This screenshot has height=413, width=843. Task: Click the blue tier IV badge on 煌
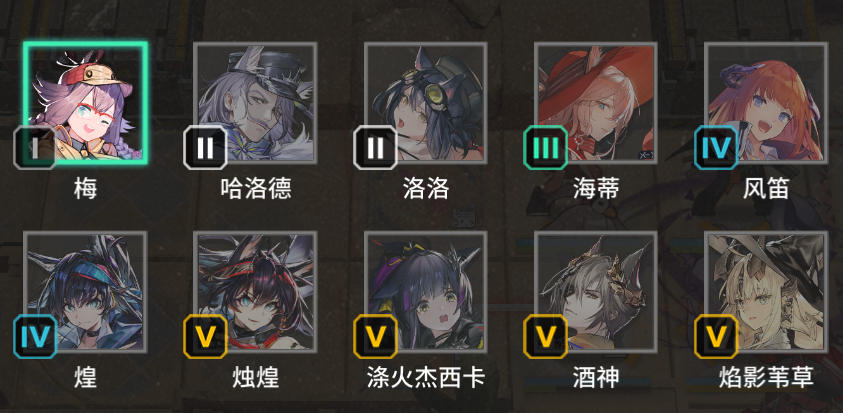(x=35, y=337)
